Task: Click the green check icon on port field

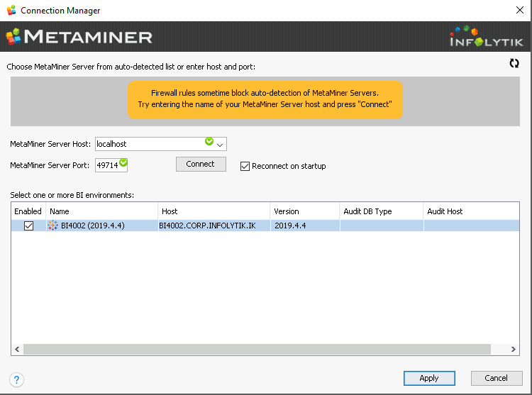Action: (123, 162)
